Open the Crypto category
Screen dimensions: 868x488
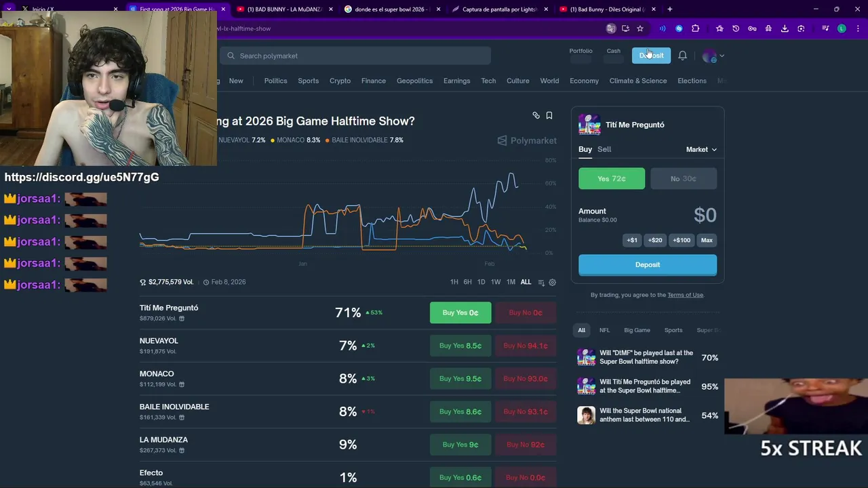click(x=340, y=81)
